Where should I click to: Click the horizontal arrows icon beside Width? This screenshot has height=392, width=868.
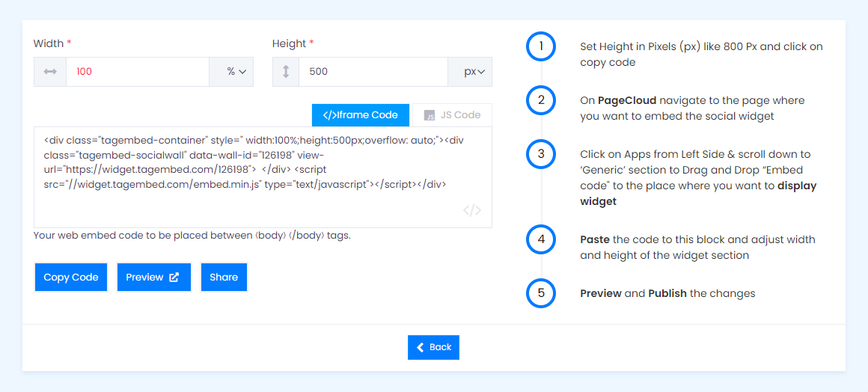click(x=50, y=72)
